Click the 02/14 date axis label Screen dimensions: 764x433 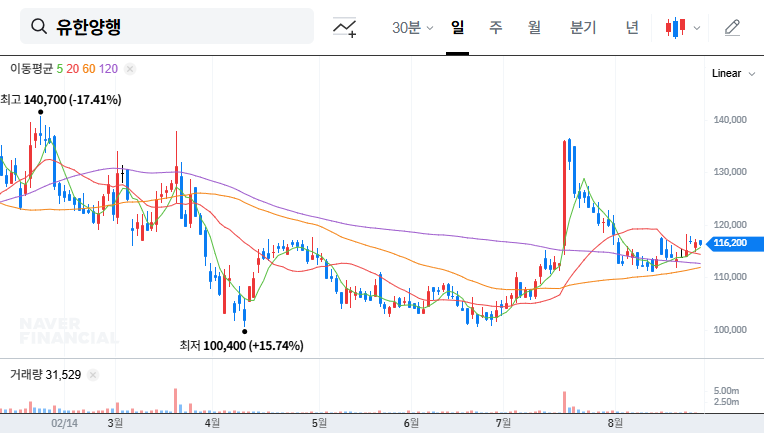coord(64,423)
